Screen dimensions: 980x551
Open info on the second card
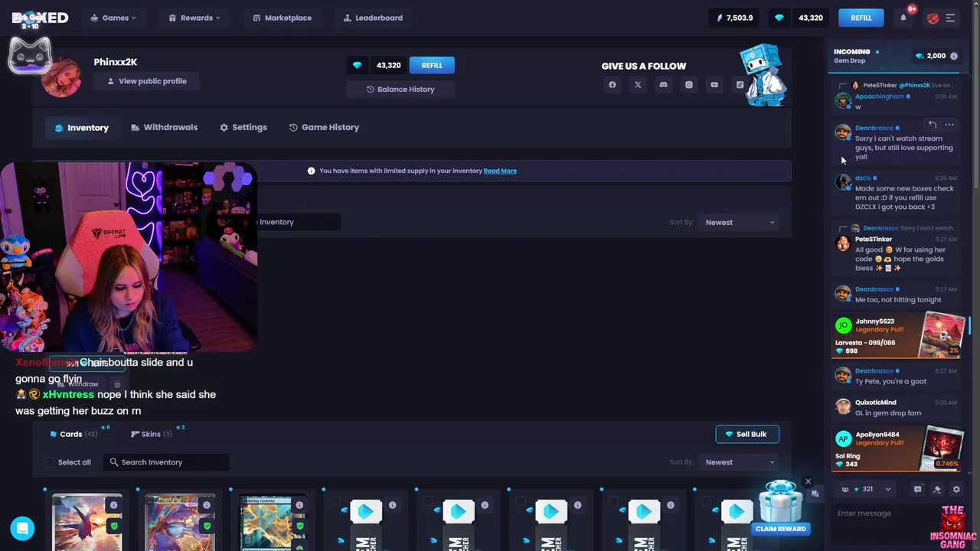coord(207,505)
